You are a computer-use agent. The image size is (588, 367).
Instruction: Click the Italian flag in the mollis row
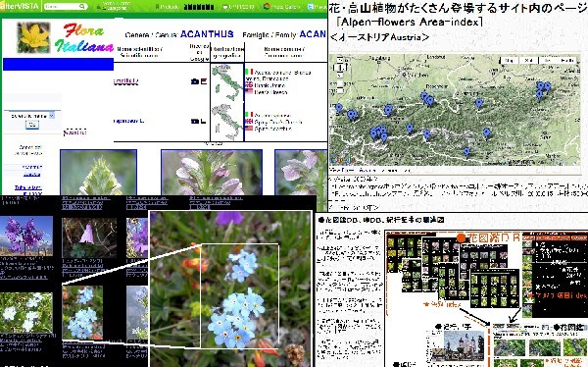[x=249, y=72]
